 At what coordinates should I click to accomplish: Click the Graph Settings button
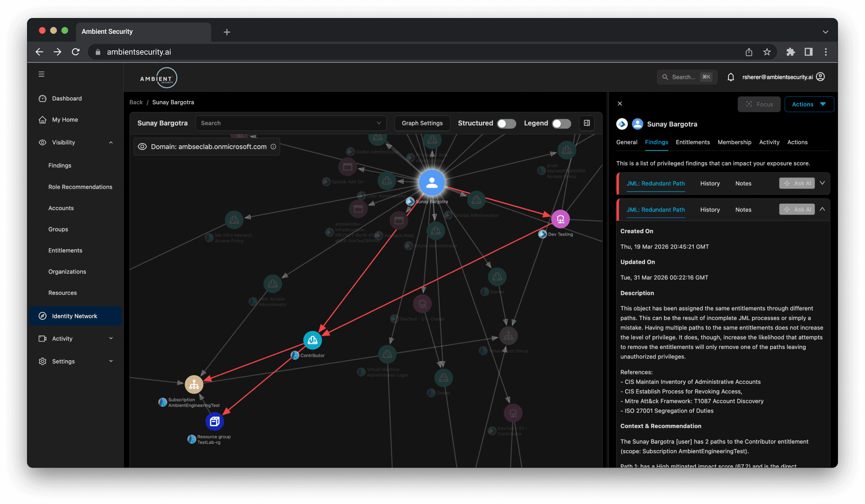tap(422, 123)
